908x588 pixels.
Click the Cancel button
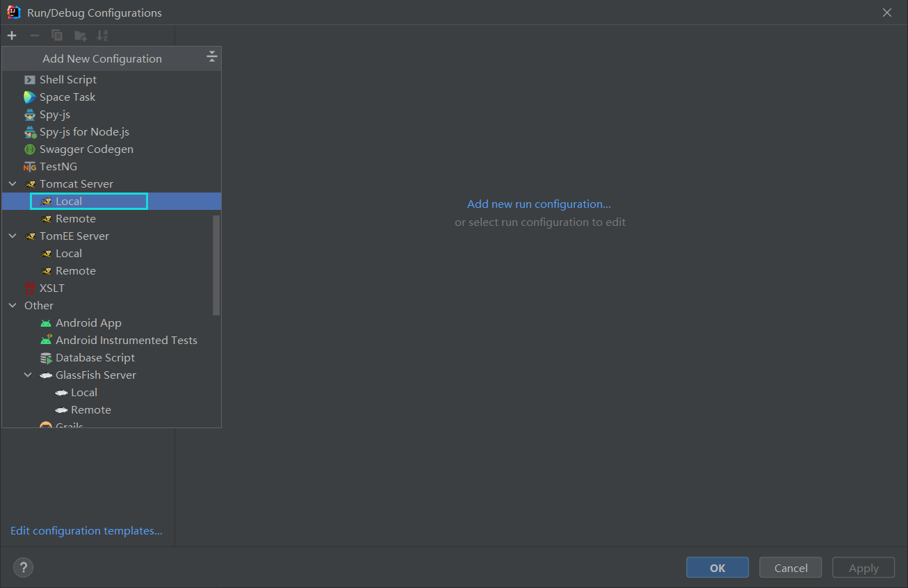coord(791,568)
